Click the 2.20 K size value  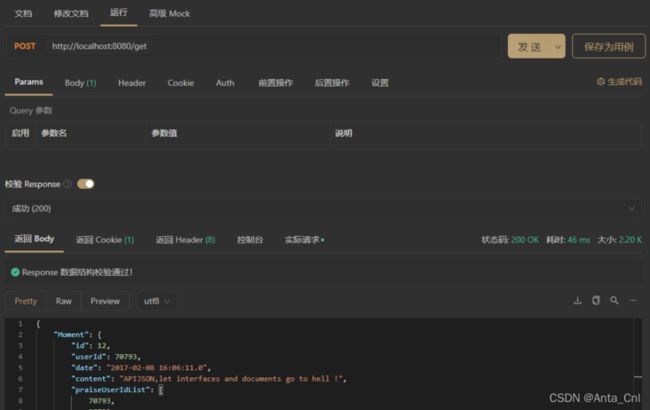630,240
